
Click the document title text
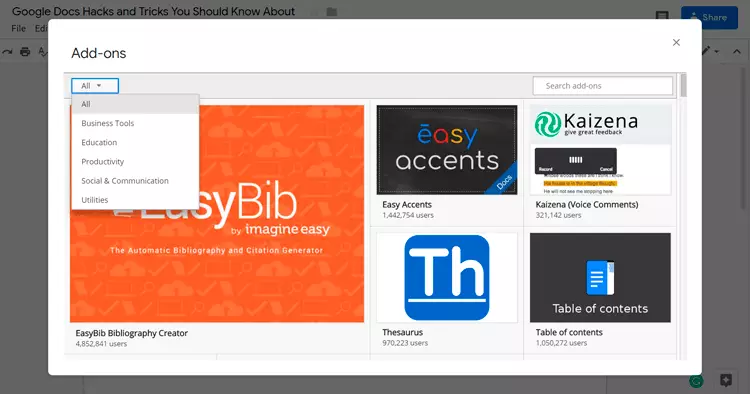point(154,11)
